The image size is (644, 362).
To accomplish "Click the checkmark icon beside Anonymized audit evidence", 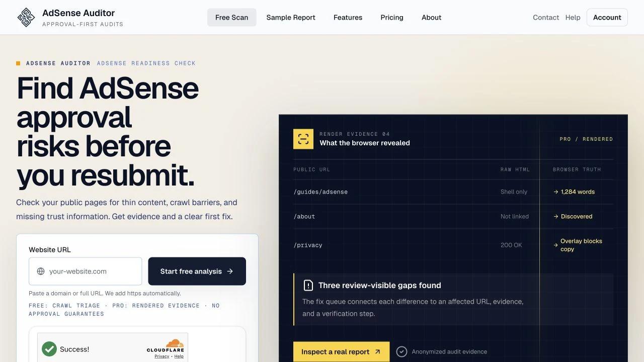I will click(x=401, y=351).
